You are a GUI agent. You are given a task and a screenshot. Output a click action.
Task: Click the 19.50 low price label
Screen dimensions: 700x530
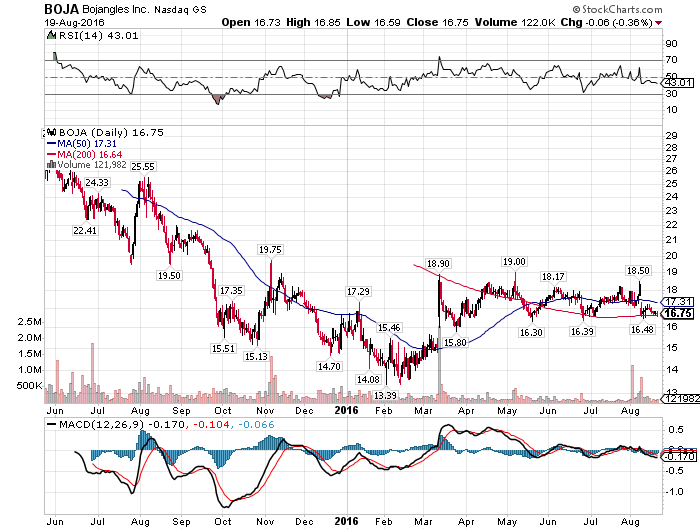pyautogui.click(x=169, y=275)
